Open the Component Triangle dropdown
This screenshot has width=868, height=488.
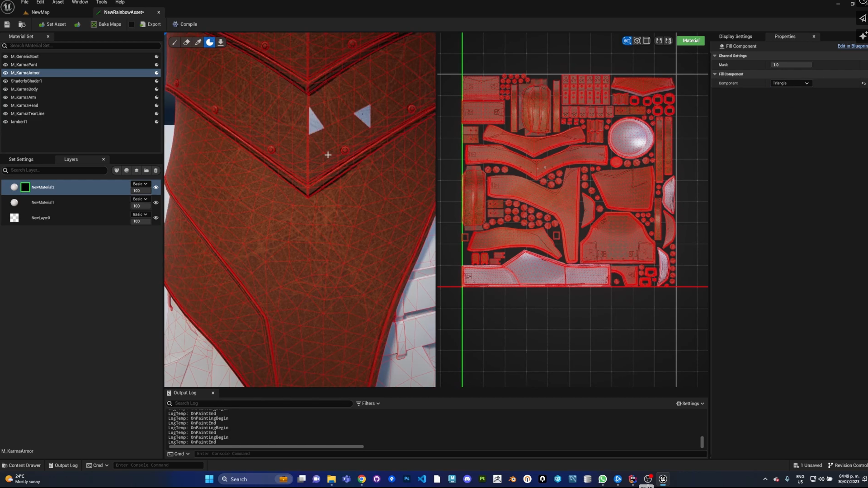point(791,84)
